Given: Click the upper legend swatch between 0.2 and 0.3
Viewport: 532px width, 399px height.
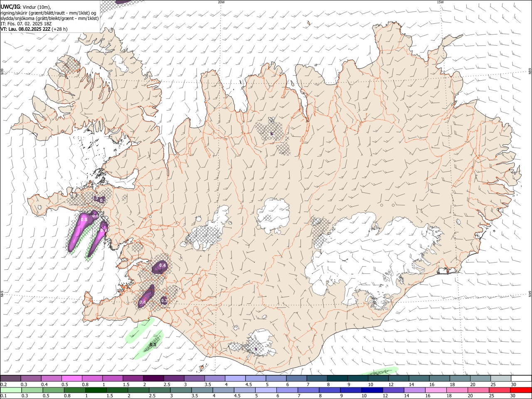Looking at the screenshot, I should coord(10,378).
